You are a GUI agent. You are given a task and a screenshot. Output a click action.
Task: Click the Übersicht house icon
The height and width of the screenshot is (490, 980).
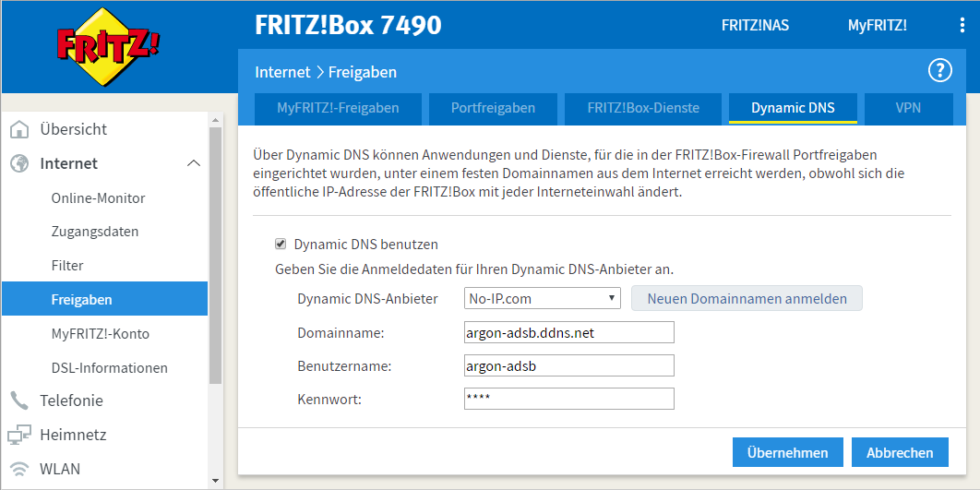click(20, 129)
